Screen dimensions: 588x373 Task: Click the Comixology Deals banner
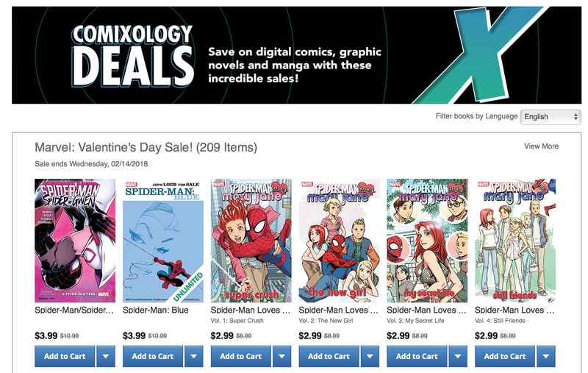pos(297,55)
